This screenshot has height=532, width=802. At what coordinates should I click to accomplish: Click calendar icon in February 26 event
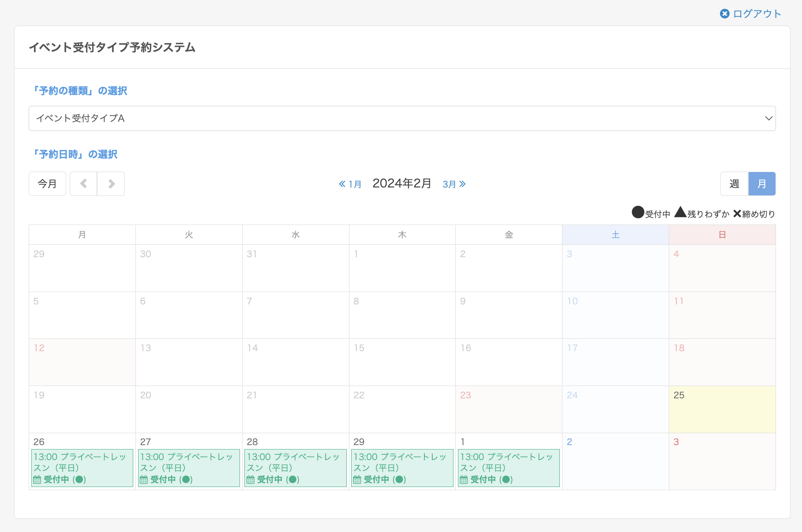[x=37, y=480]
